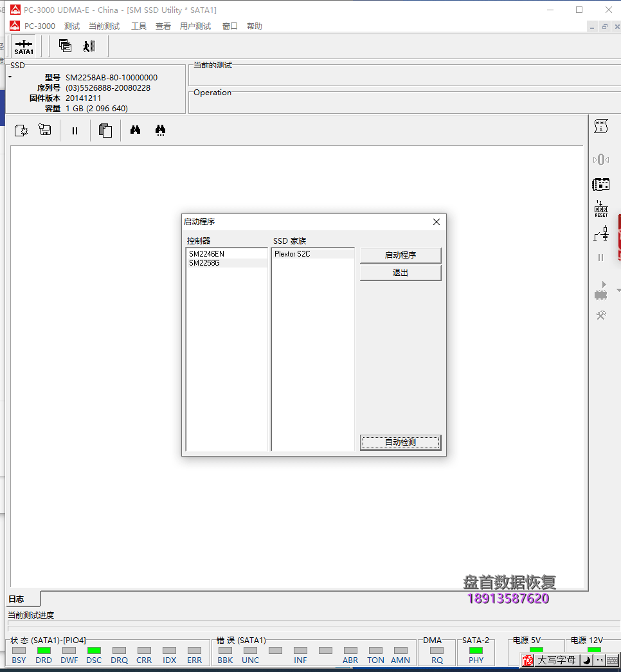
Task: Click the firmware version 20141211
Action: coord(83,98)
